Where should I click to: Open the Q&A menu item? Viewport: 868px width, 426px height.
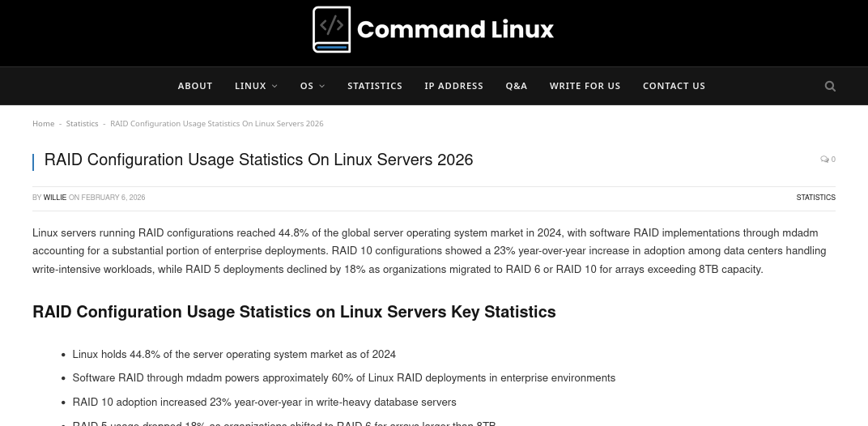pos(517,86)
